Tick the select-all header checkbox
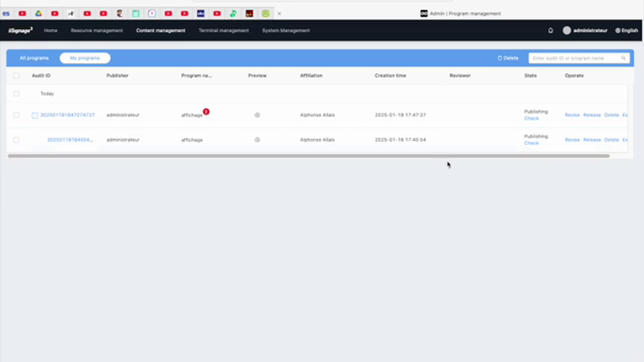644x362 pixels. pyautogui.click(x=16, y=75)
